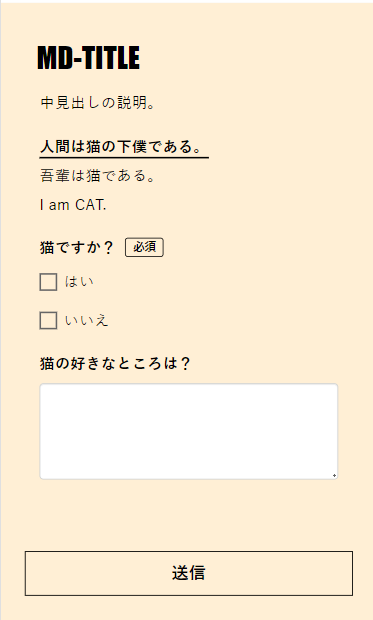Click the 猫の好きなところは？ question label
373x620 pixels.
tap(115, 363)
